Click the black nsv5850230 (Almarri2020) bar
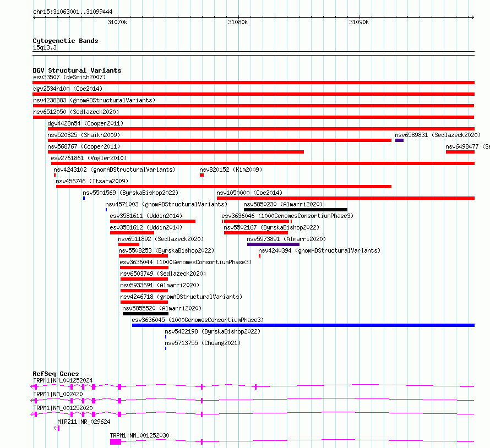This screenshot has height=448, width=490. click(296, 210)
